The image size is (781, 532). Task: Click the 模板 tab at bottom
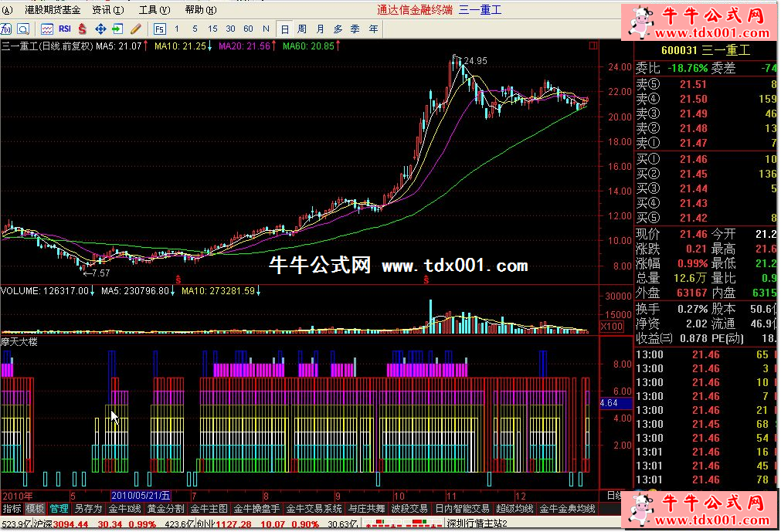[x=35, y=509]
